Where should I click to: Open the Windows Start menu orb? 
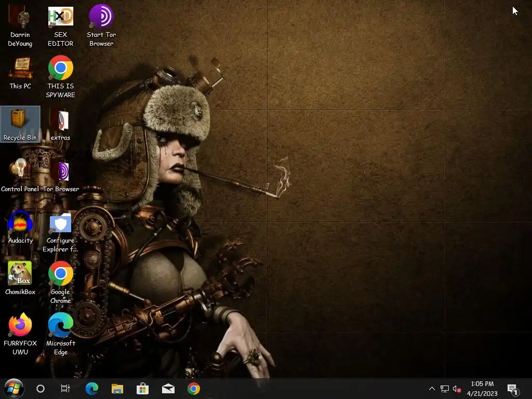coord(14,389)
